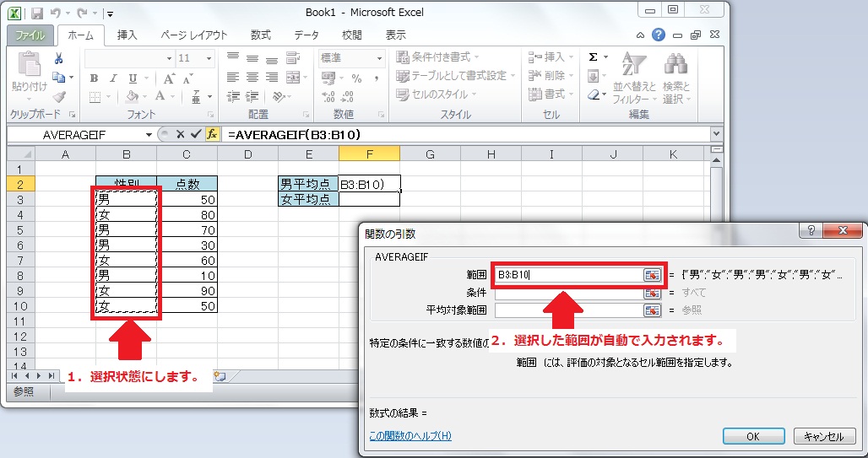Viewport: 868px width, 458px height.
Task: Open the number format 標準 dropdown
Action: [379, 58]
